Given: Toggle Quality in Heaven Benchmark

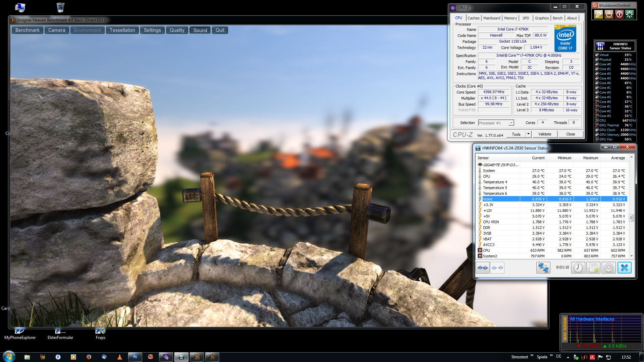Looking at the screenshot, I should [x=177, y=31].
